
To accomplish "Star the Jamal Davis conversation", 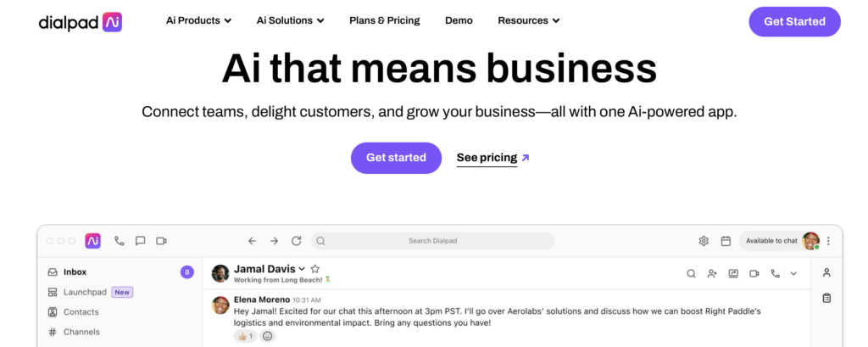I will pos(315,268).
